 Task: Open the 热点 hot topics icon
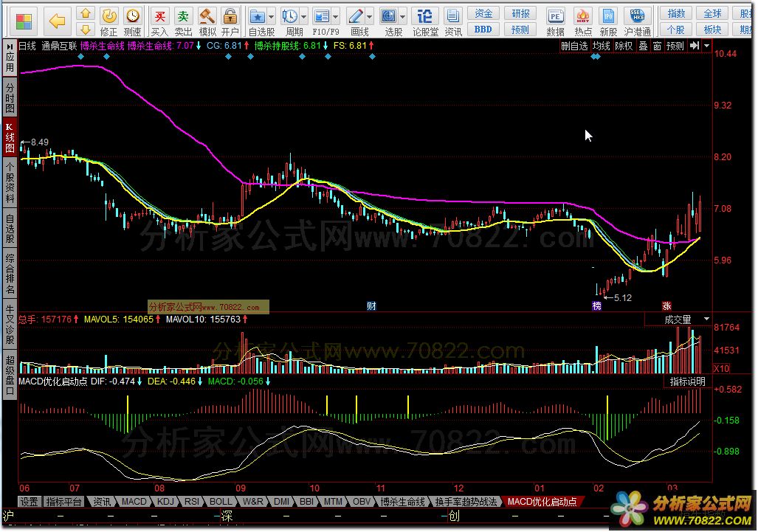click(x=583, y=22)
